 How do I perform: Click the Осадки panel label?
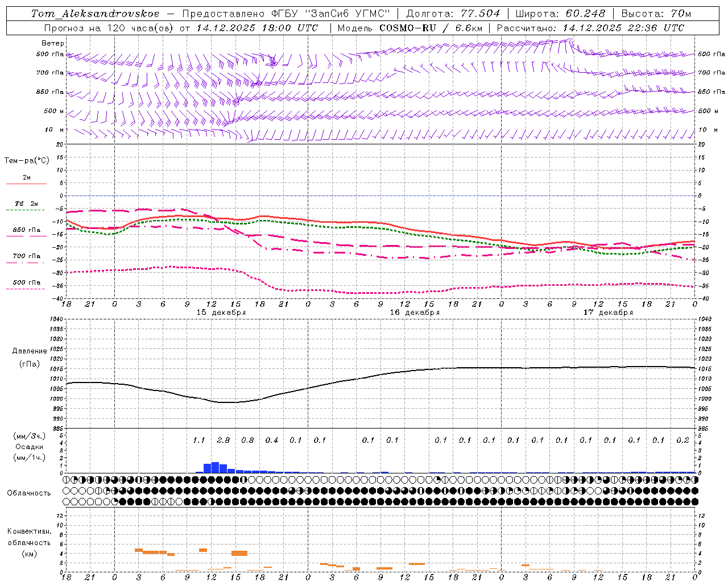point(30,447)
